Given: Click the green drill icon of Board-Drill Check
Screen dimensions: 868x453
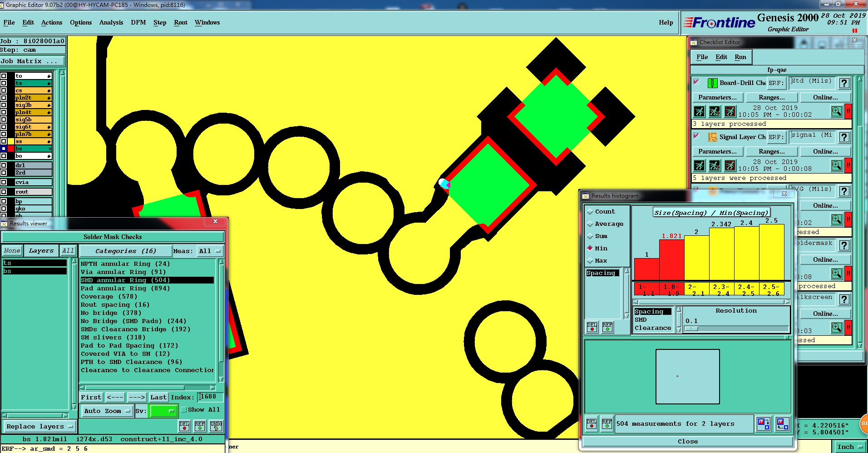Looking at the screenshot, I should tap(712, 83).
